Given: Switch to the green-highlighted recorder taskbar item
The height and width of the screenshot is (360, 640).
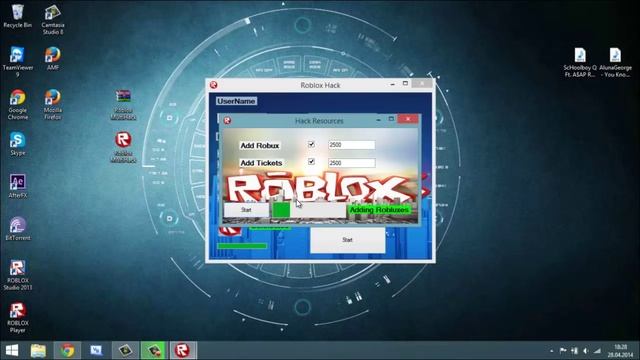Looking at the screenshot, I should coord(153,350).
